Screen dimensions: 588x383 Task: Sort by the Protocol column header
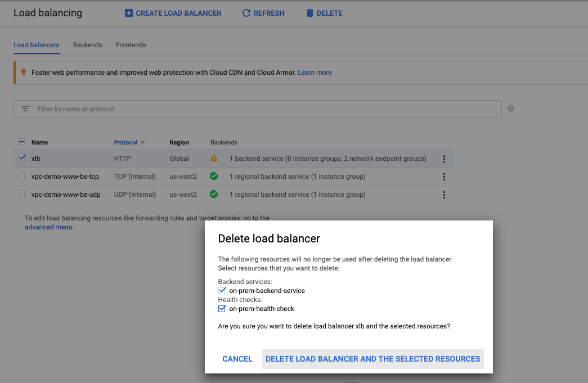click(x=126, y=142)
